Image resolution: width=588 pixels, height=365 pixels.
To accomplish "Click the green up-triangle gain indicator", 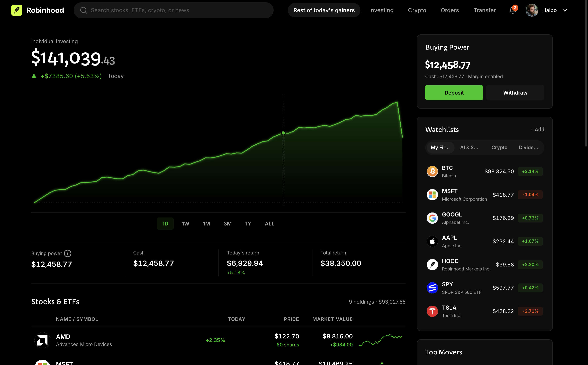I will pos(34,76).
